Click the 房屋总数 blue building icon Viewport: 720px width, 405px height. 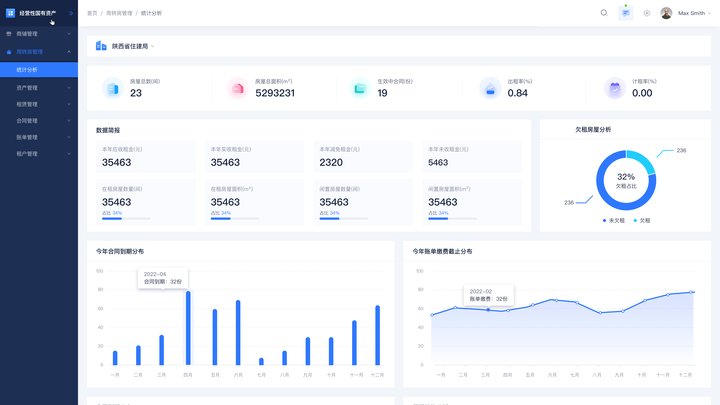tap(111, 89)
